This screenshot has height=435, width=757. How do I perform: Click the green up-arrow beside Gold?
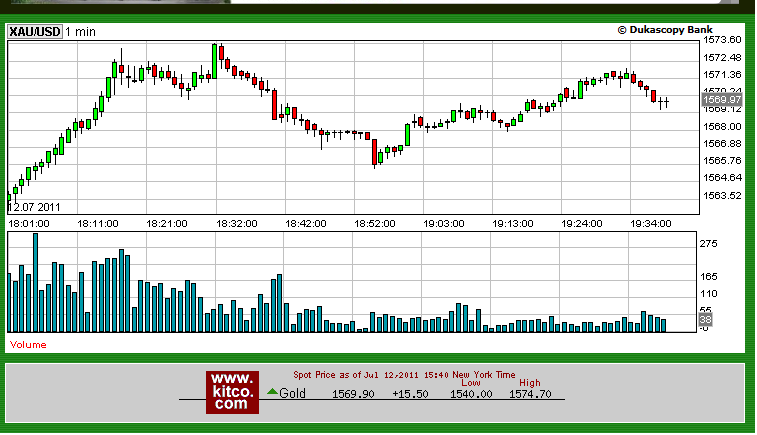pos(272,392)
